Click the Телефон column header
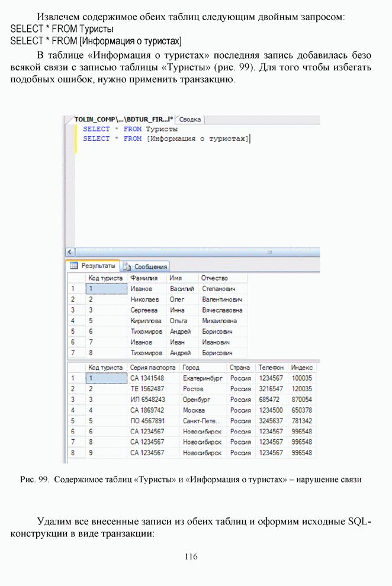Image resolution: width=392 pixels, height=586 pixels. [271, 368]
